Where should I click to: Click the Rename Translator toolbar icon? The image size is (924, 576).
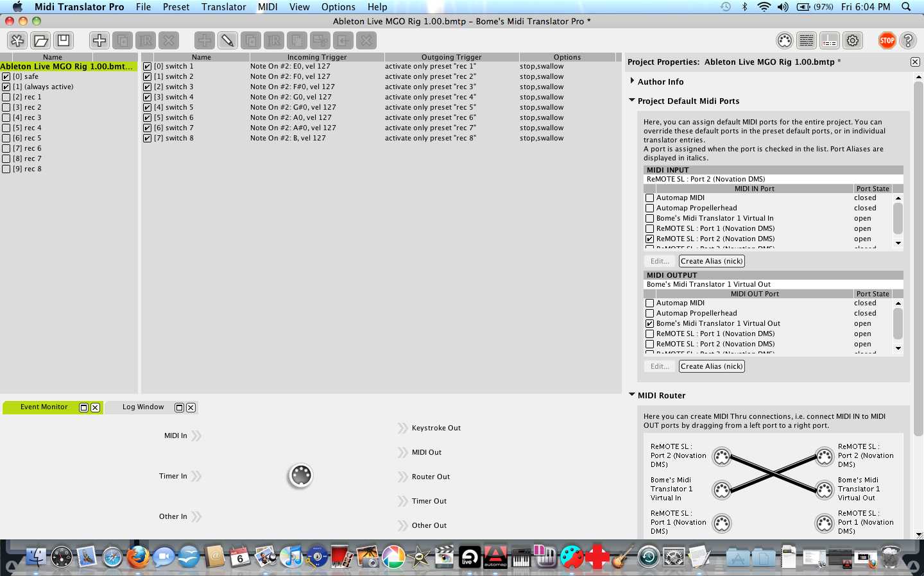point(274,40)
